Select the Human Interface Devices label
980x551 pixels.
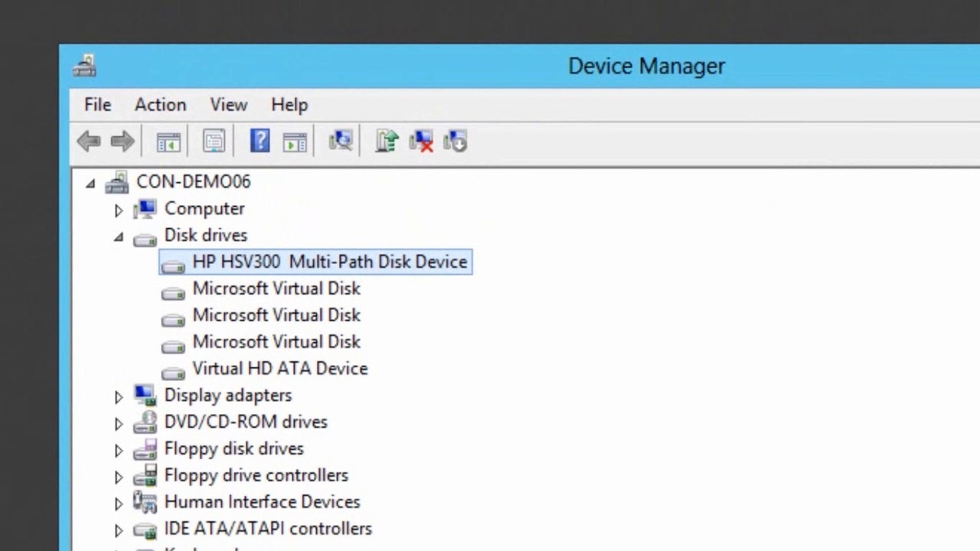point(262,502)
